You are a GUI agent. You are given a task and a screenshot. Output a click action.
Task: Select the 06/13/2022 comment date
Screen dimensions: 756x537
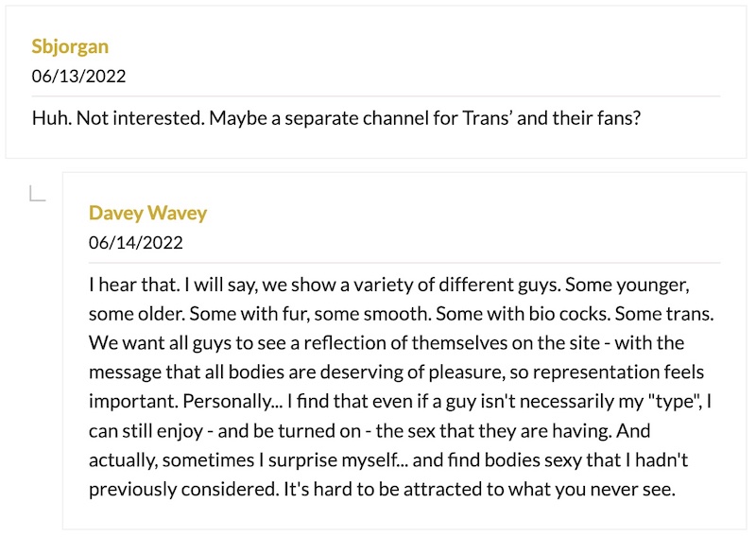click(x=78, y=77)
